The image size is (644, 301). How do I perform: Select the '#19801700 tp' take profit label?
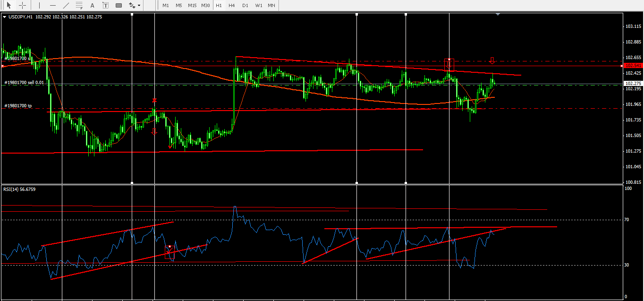[18, 106]
